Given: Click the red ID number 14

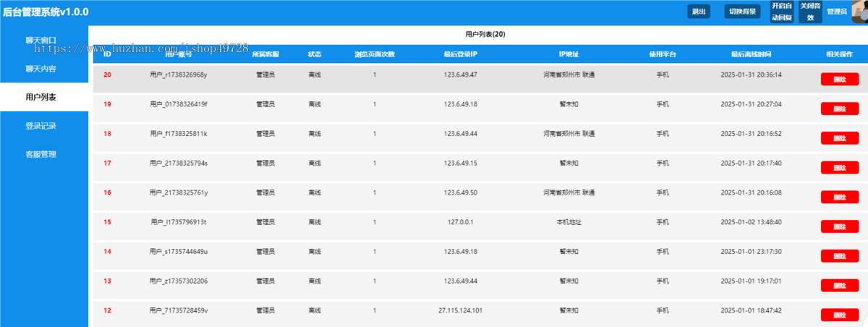Looking at the screenshot, I should pyautogui.click(x=107, y=252).
